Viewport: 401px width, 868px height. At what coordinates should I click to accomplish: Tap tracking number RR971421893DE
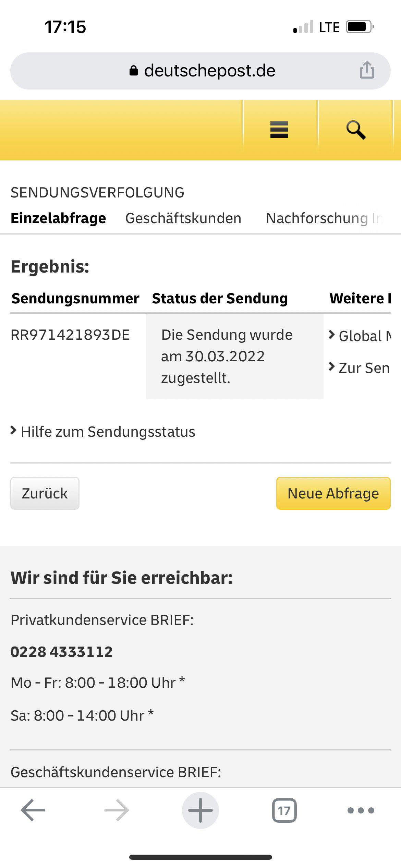coord(70,335)
